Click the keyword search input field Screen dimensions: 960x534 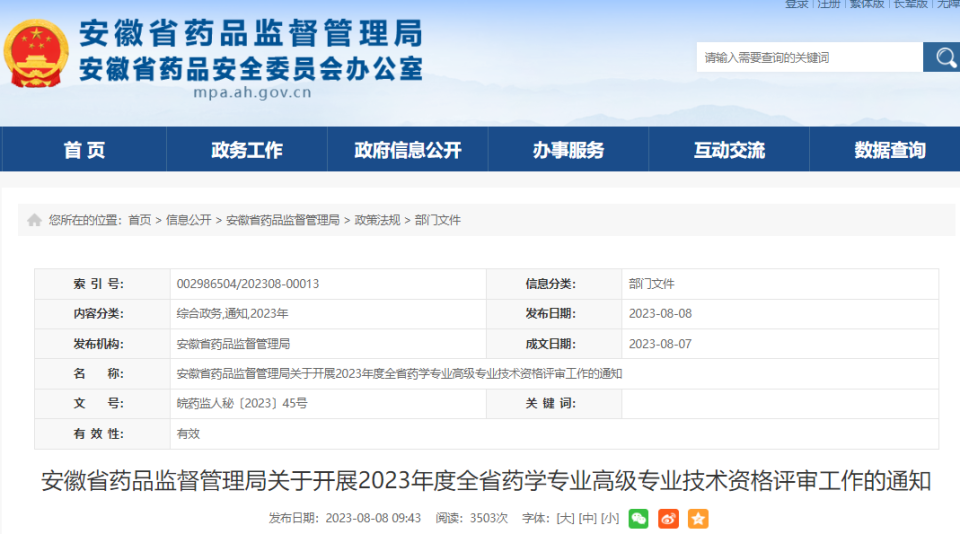click(809, 58)
